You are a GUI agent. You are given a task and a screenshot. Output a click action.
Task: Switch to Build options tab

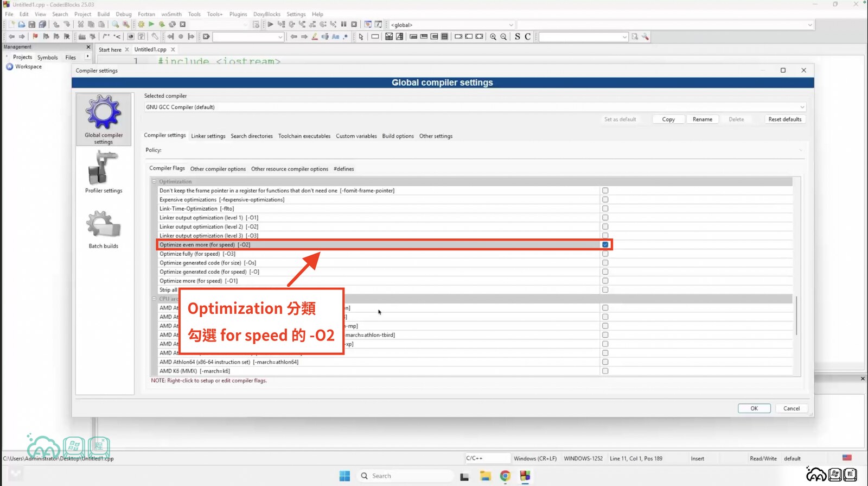click(x=398, y=136)
